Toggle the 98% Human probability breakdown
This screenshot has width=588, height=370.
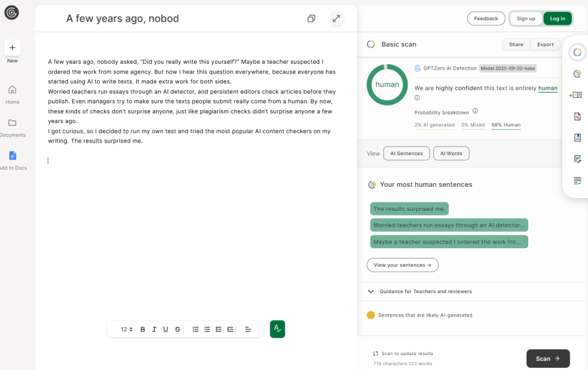tap(505, 125)
